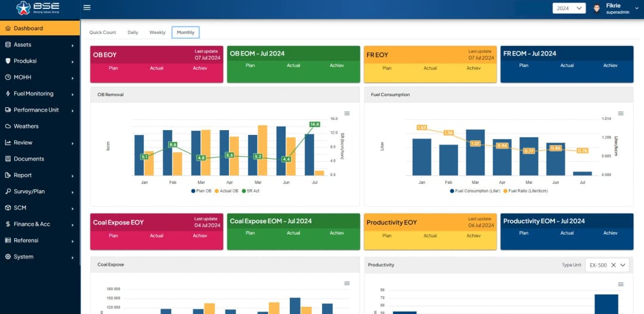Open the OB Removal chart menu icon
644x314 pixels.
point(347,113)
